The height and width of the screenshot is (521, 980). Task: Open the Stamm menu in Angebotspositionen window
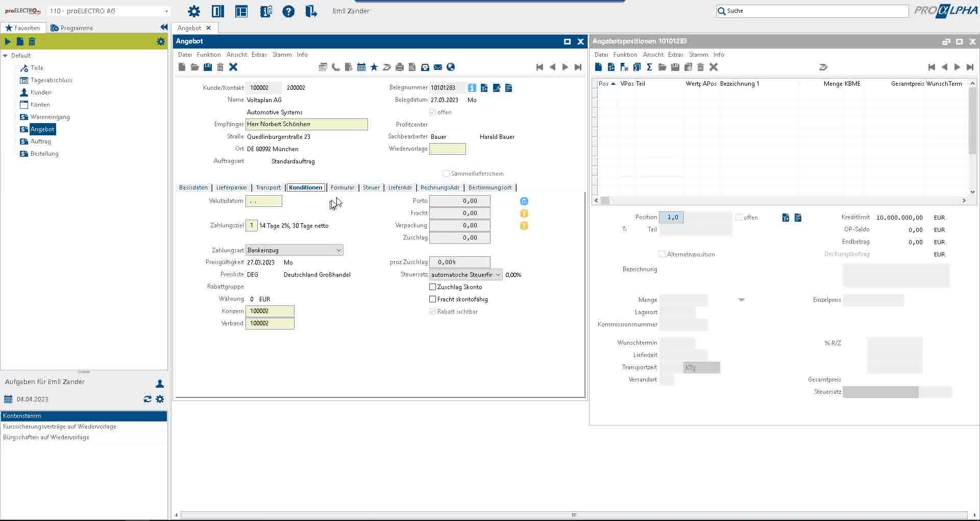(698, 55)
